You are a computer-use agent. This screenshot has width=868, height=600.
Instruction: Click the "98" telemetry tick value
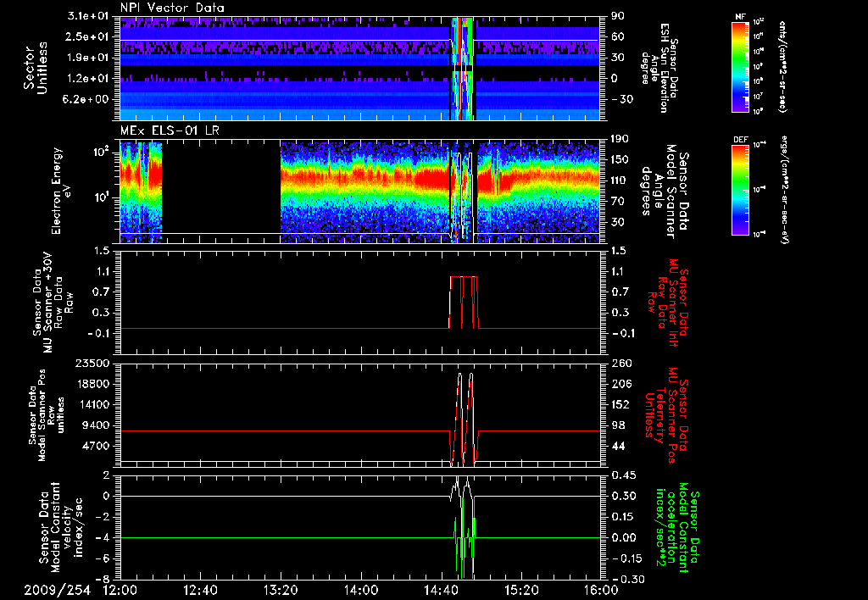point(618,425)
